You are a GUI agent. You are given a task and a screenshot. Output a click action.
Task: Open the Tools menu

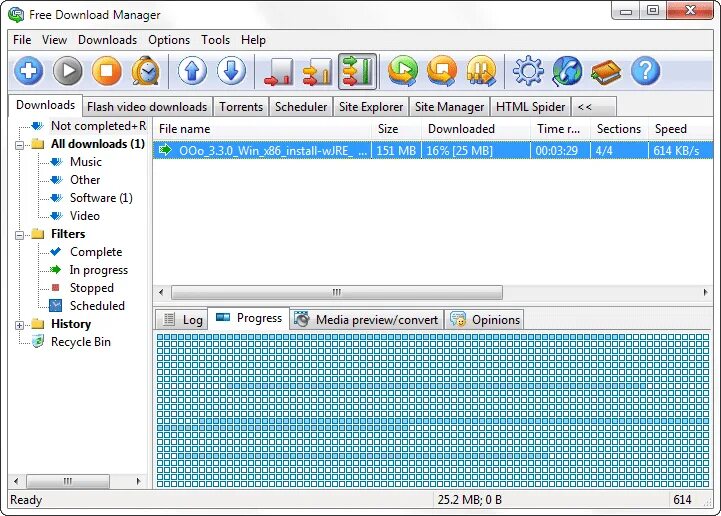(x=215, y=40)
